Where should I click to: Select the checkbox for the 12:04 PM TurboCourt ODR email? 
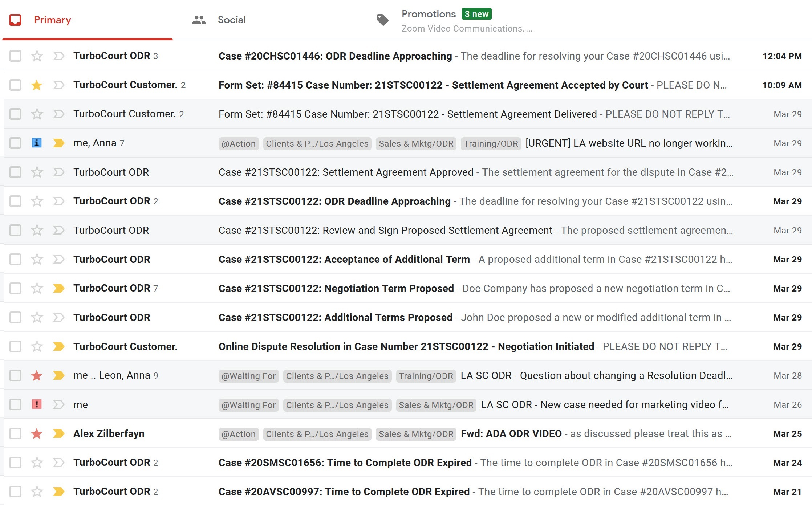tap(15, 56)
